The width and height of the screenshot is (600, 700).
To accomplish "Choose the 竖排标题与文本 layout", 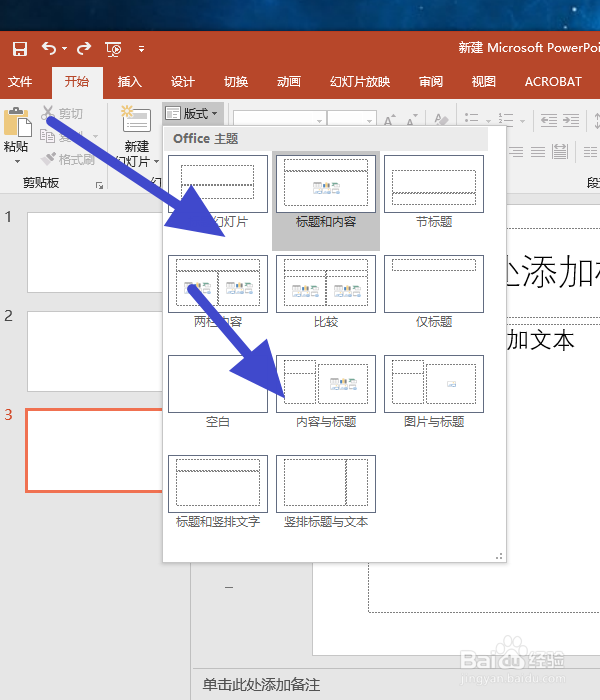I will pos(326,491).
